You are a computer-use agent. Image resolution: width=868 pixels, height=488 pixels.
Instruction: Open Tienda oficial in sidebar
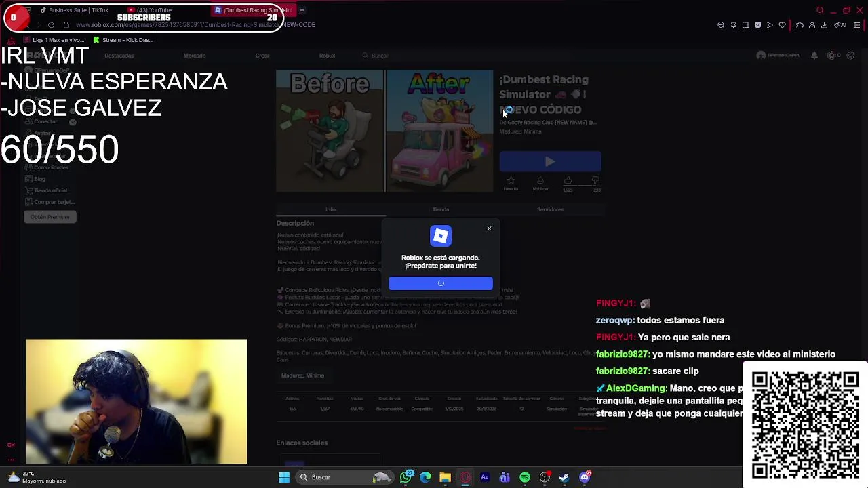[45, 190]
